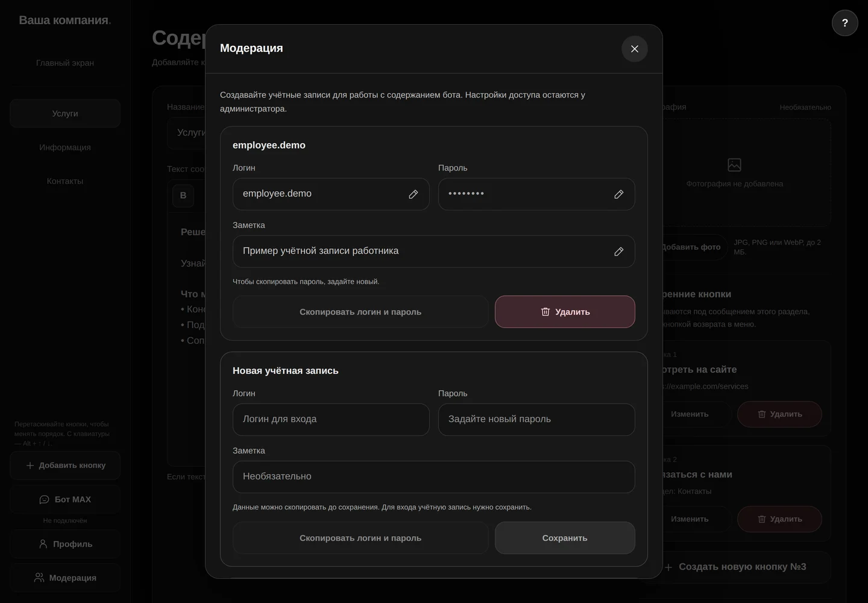Click the 'employee.demo' account heading
Screen dimensions: 868x603
point(269,145)
